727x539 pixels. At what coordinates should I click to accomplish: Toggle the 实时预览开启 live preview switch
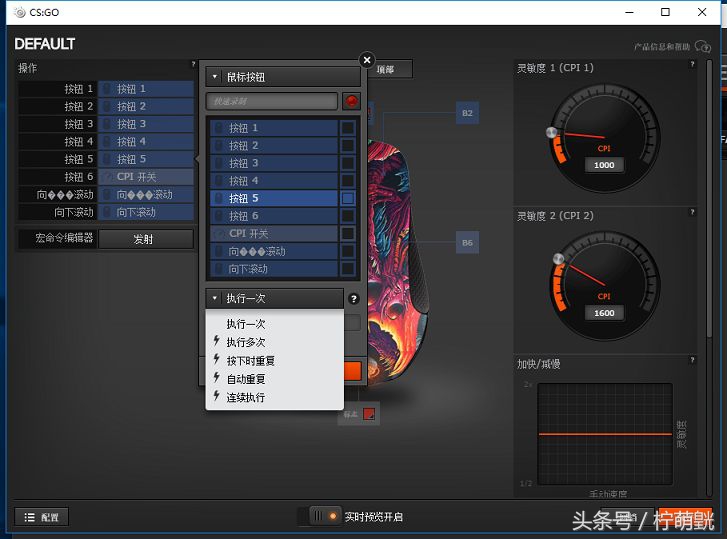tap(325, 516)
